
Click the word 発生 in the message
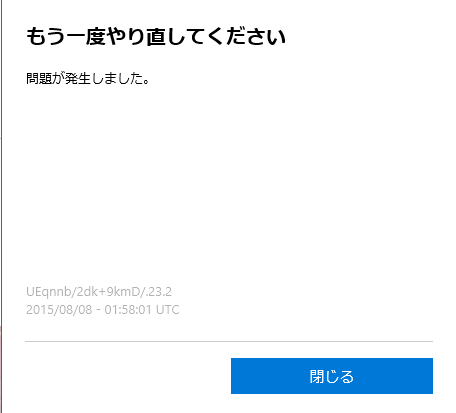78,79
